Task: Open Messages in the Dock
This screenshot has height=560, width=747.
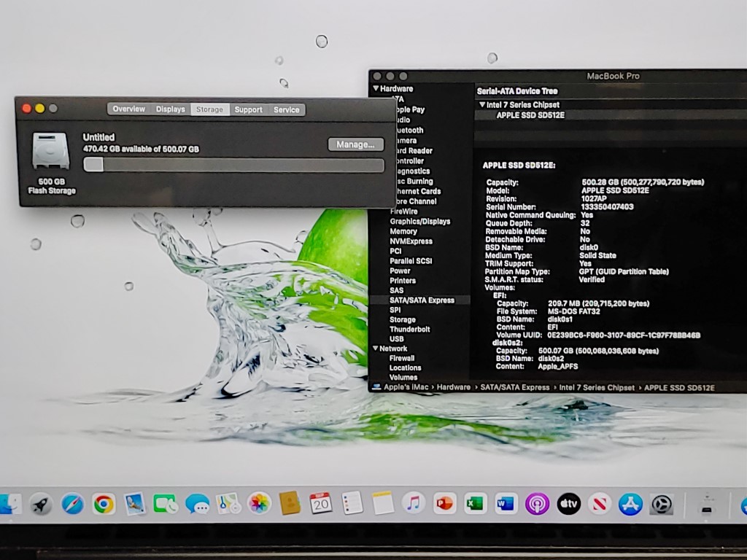Action: (197, 505)
